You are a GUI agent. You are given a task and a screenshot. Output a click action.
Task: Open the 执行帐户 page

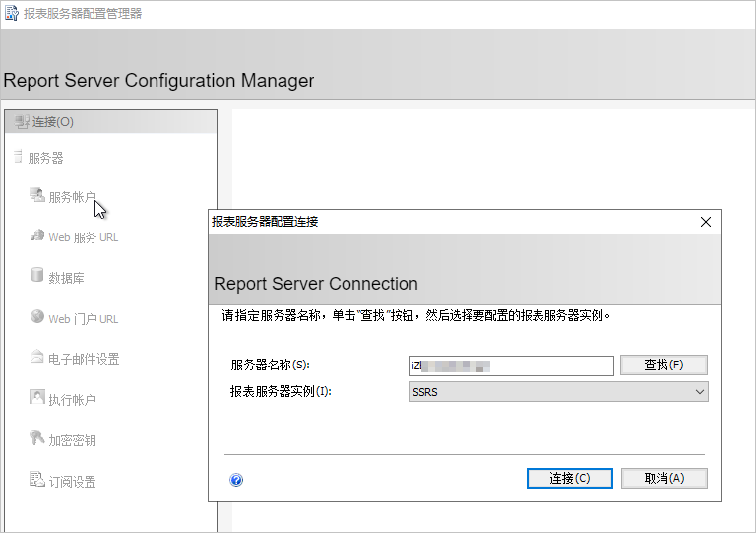[x=72, y=400]
